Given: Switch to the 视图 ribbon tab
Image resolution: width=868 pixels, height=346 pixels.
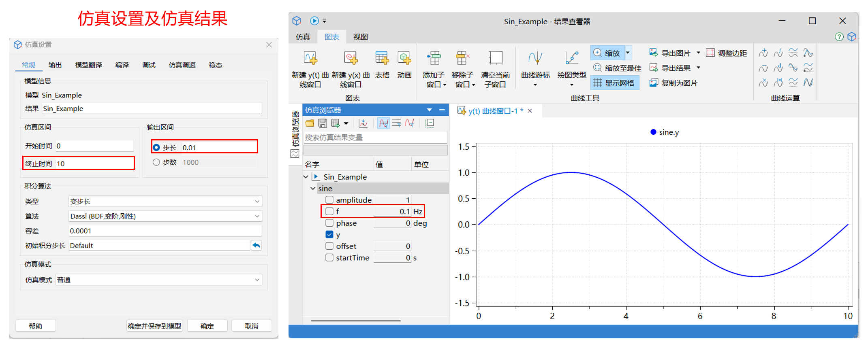Looking at the screenshot, I should (x=360, y=37).
